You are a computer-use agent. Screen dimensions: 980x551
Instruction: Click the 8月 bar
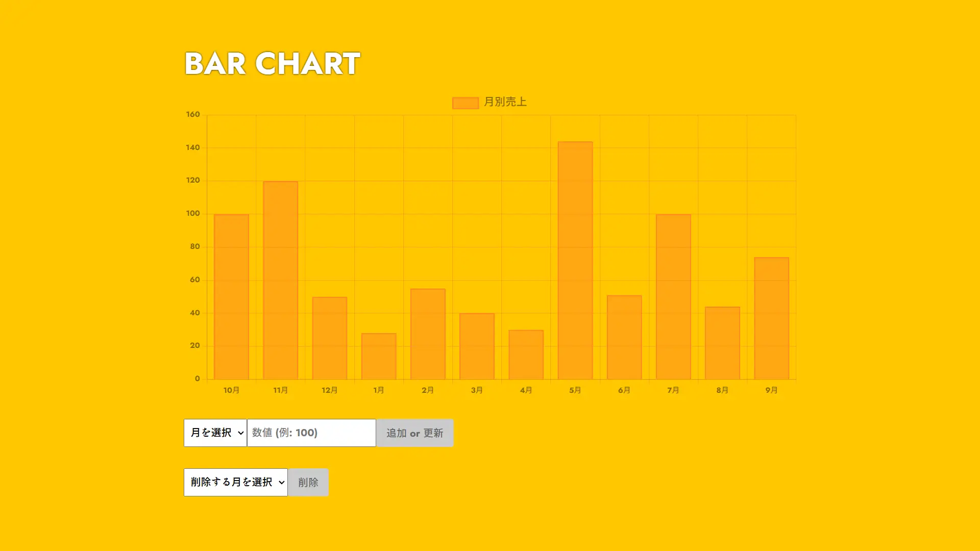(722, 343)
